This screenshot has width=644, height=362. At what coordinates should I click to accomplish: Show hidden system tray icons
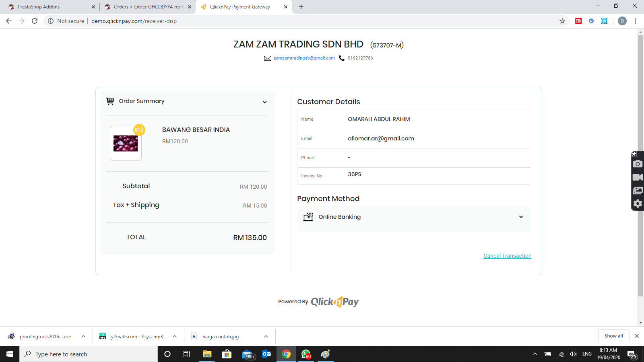click(535, 354)
